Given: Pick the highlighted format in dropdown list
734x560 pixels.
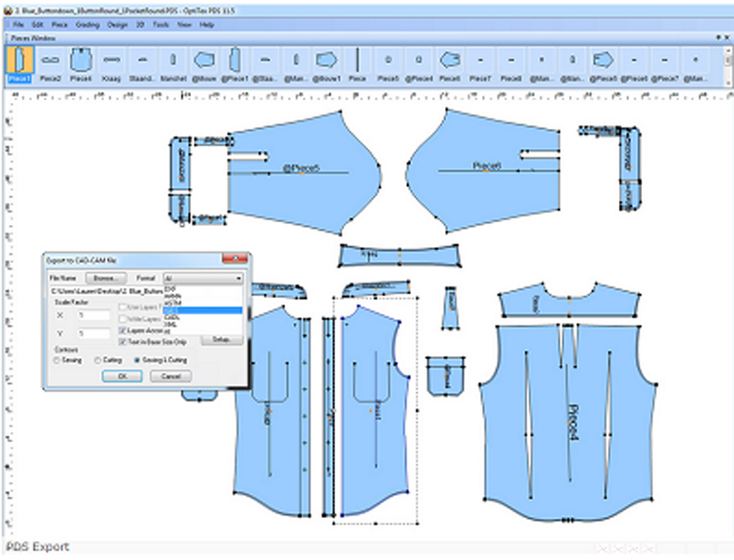Looking at the screenshot, I should [202, 310].
